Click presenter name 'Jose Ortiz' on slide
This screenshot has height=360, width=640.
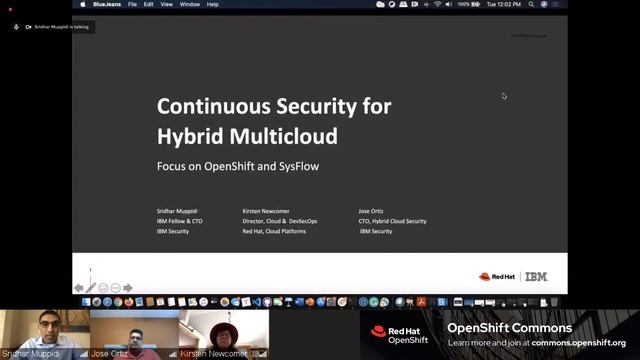(371, 211)
